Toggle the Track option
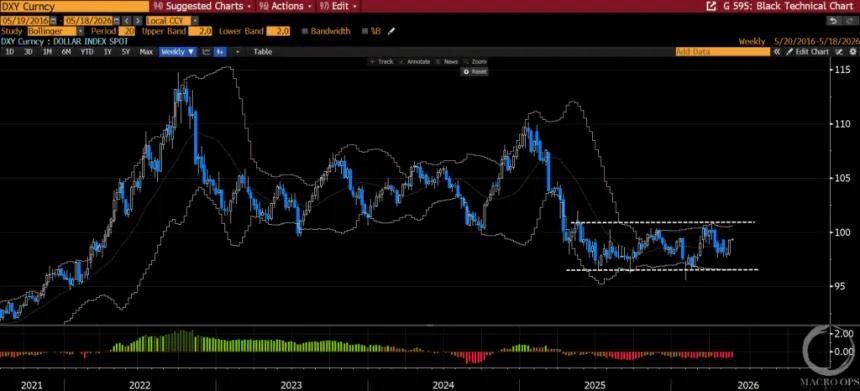860x391 pixels. pyautogui.click(x=382, y=62)
